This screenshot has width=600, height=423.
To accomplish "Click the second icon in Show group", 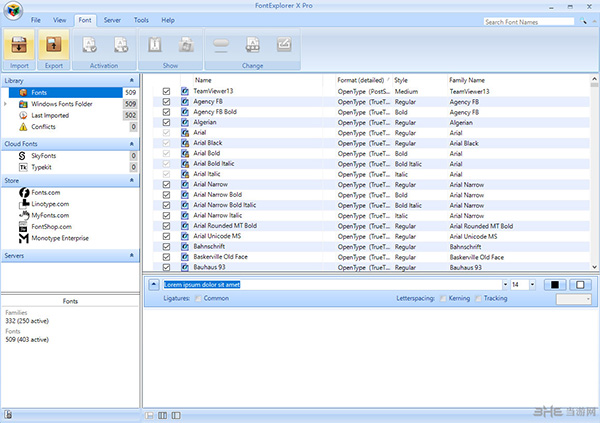I will coord(186,45).
